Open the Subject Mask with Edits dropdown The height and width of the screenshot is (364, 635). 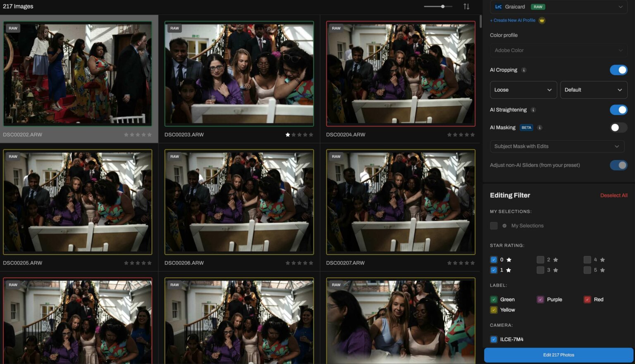[557, 146]
